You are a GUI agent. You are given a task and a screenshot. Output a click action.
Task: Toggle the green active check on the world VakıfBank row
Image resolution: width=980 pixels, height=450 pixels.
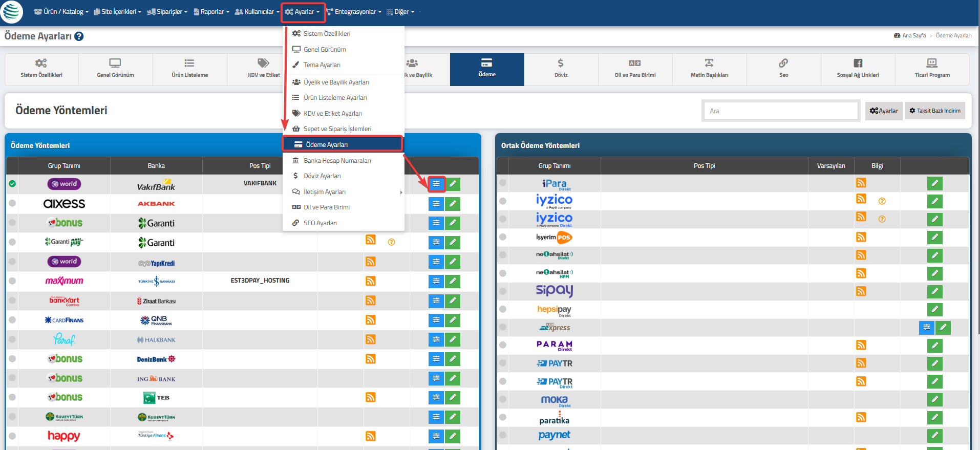(12, 184)
